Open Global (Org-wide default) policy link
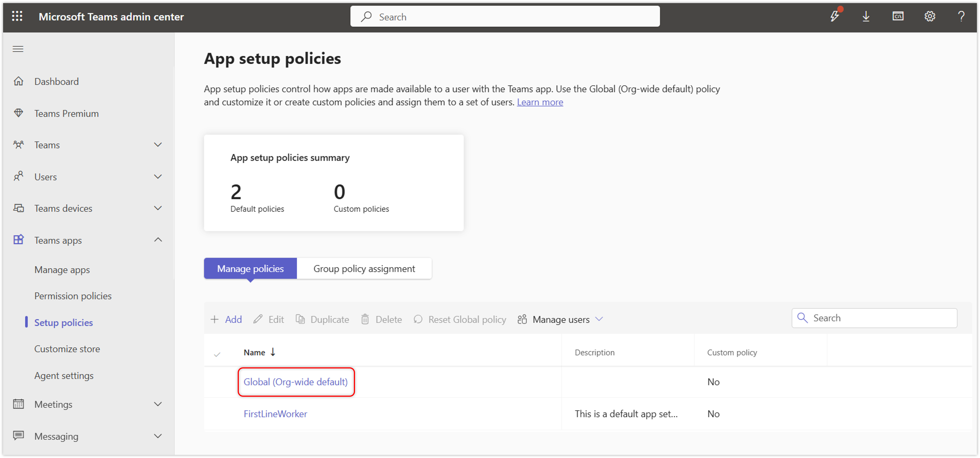 296,382
